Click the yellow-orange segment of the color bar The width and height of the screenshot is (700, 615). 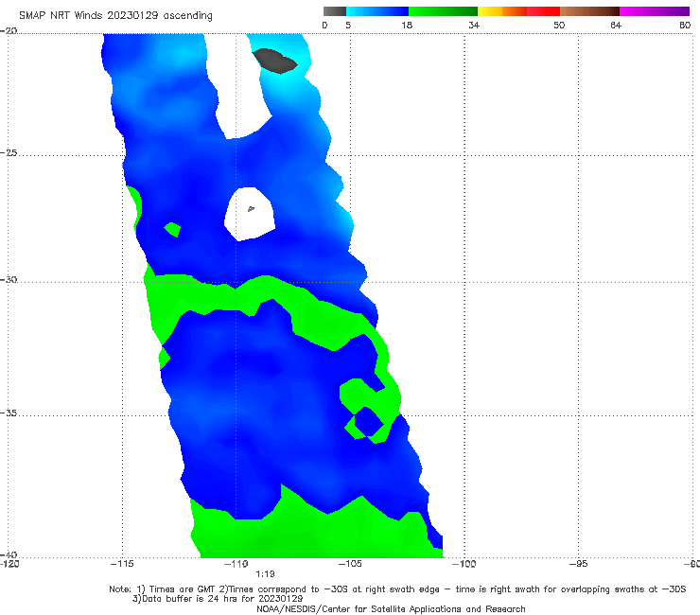502,11
